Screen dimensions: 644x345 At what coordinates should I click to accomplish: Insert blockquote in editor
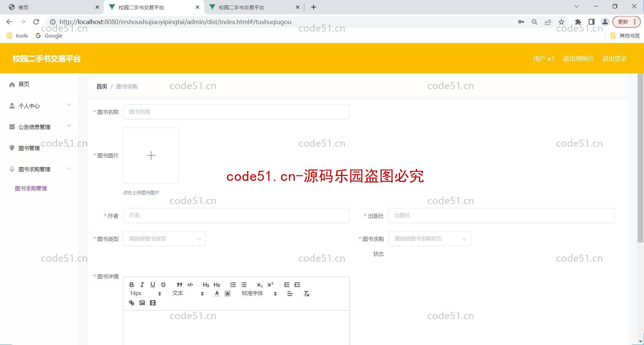pos(179,285)
